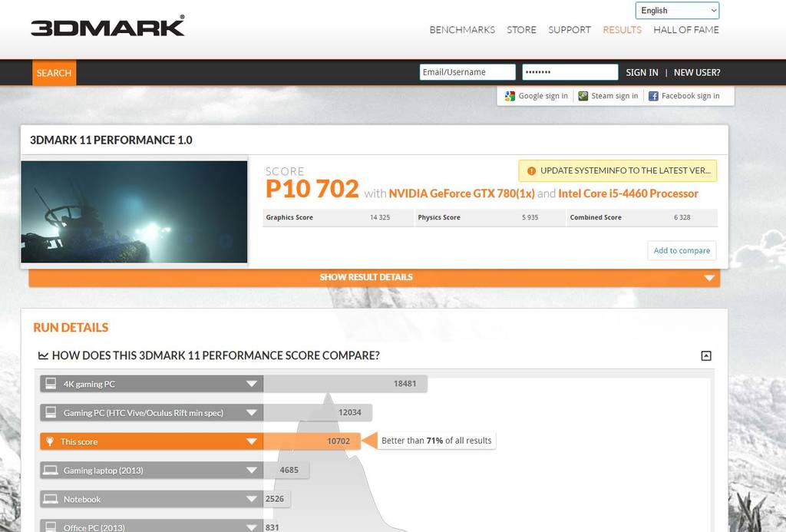Click the 831 Office PC score value

click(x=272, y=527)
